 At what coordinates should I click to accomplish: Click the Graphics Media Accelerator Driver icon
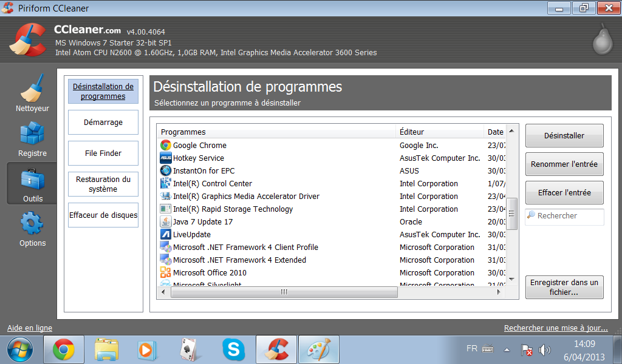[165, 196]
